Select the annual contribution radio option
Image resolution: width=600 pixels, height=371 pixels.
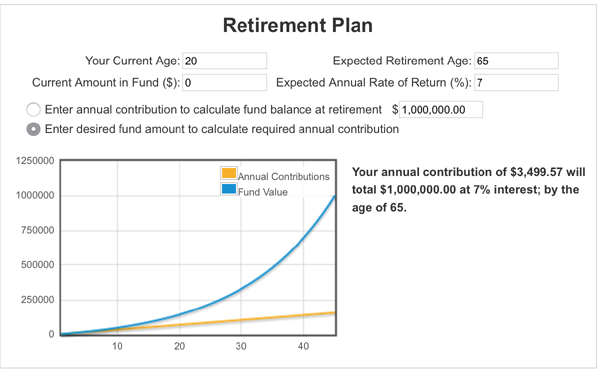click(33, 109)
